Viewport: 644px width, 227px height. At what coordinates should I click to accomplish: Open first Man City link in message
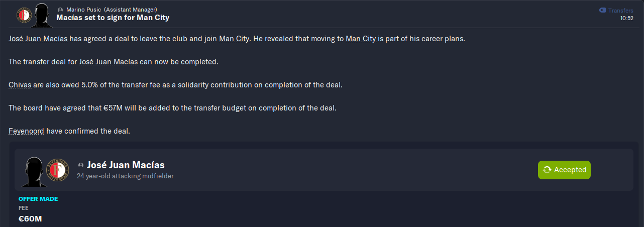(x=234, y=39)
